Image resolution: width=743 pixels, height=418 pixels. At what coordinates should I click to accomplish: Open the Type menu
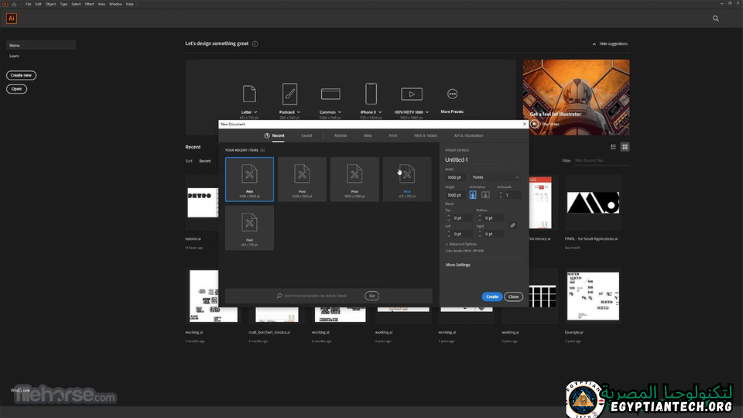[x=63, y=4]
